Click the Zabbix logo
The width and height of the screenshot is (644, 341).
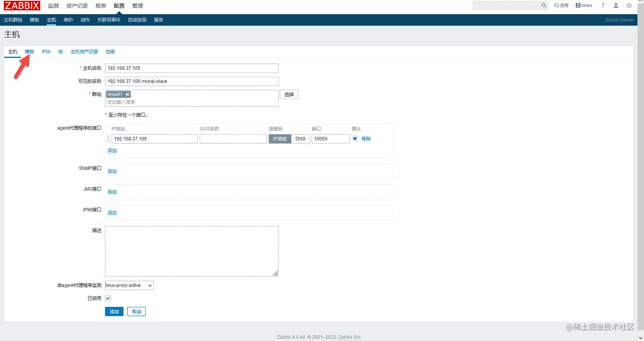coord(22,6)
